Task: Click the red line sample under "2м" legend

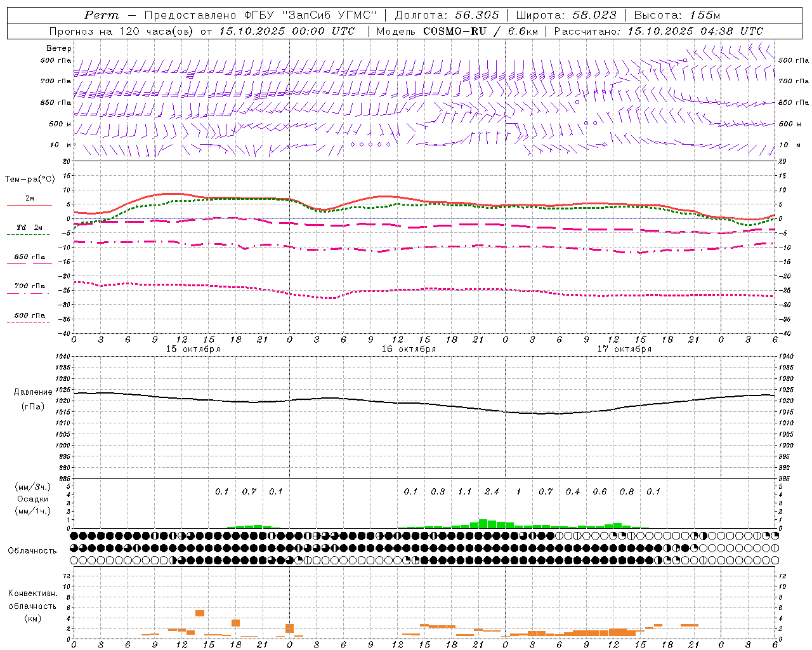Action: click(x=29, y=206)
